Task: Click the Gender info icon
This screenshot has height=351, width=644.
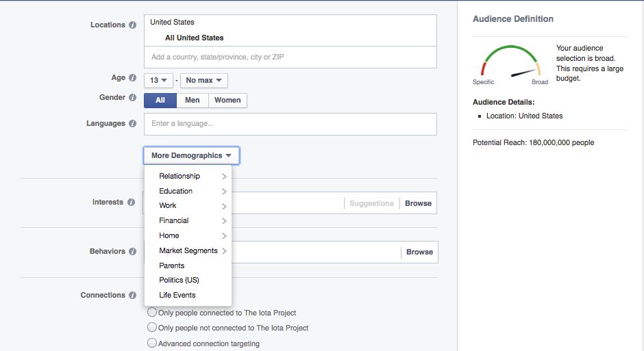Action: [x=132, y=98]
